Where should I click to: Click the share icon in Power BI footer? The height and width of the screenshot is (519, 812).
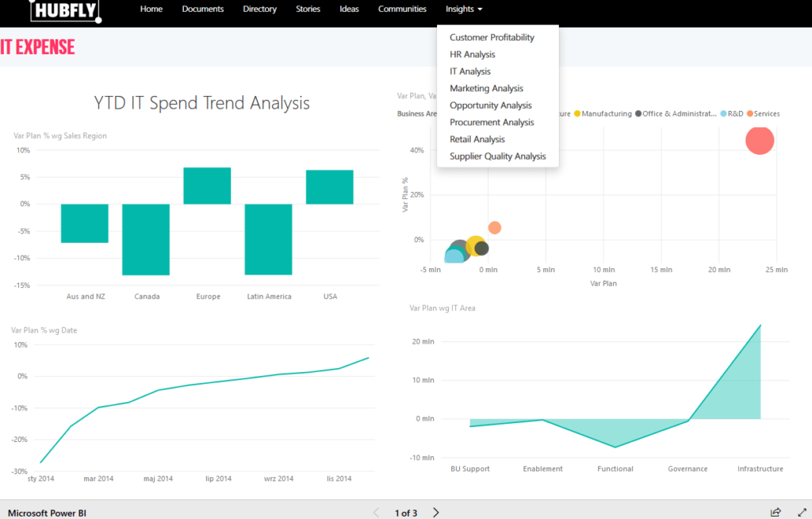(776, 513)
